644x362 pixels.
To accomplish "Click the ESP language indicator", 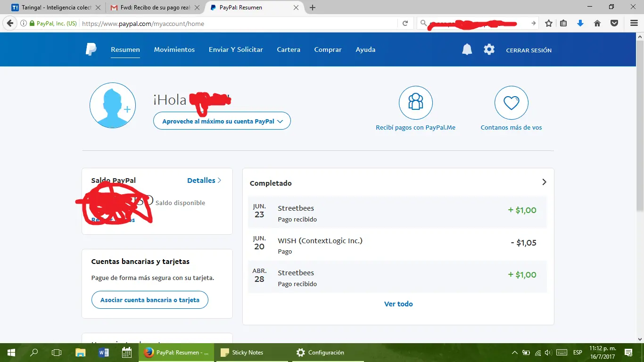I will (578, 353).
